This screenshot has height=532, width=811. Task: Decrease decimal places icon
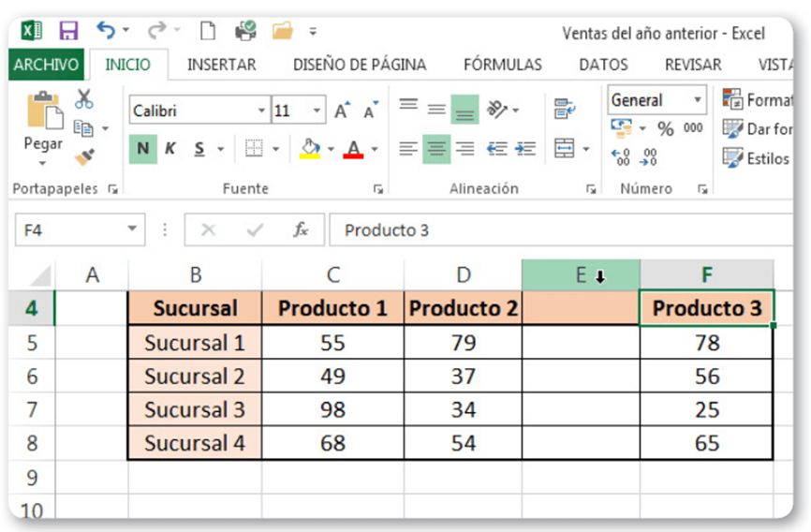point(648,156)
